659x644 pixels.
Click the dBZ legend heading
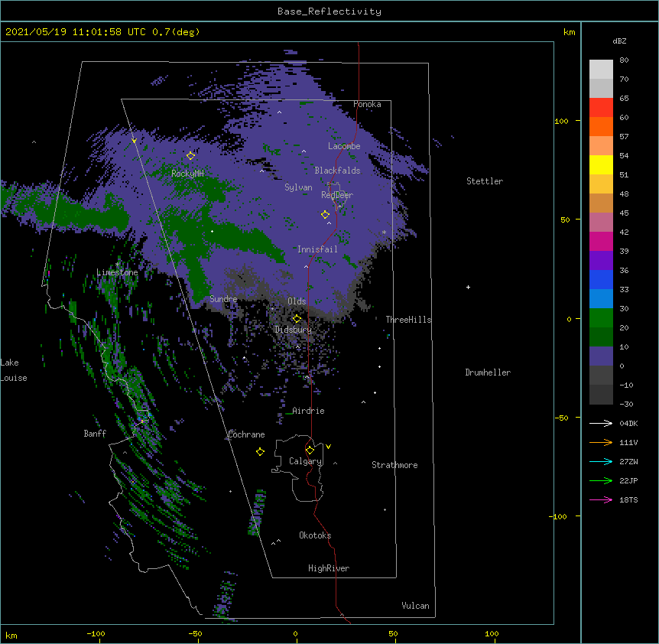(x=619, y=41)
